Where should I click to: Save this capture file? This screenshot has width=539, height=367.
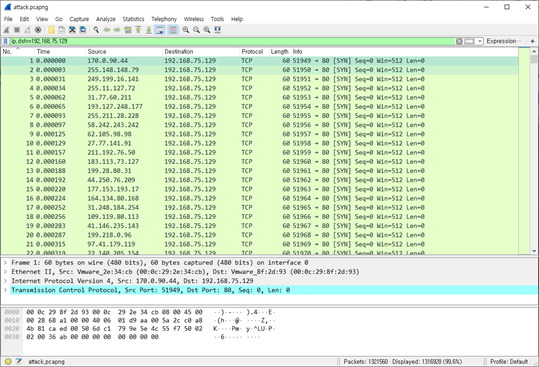[x=62, y=30]
